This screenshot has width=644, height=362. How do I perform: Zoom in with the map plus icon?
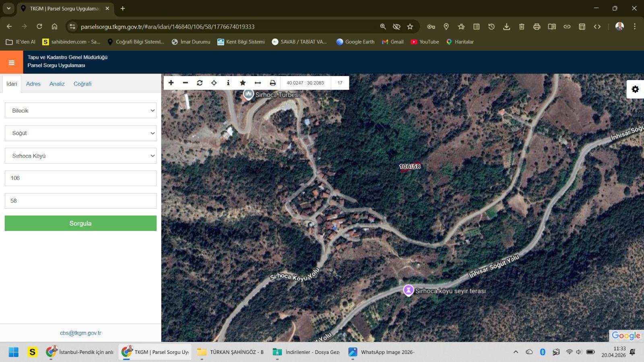coord(171,83)
